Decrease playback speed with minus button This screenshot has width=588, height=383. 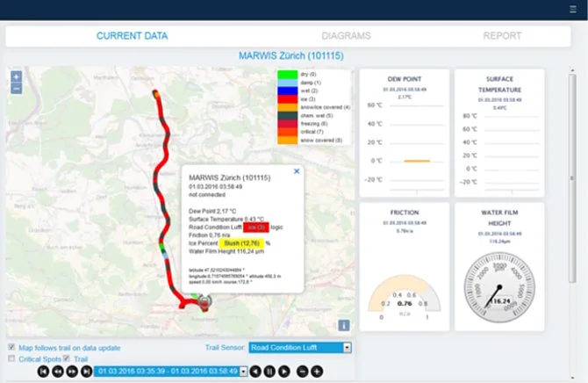point(303,372)
